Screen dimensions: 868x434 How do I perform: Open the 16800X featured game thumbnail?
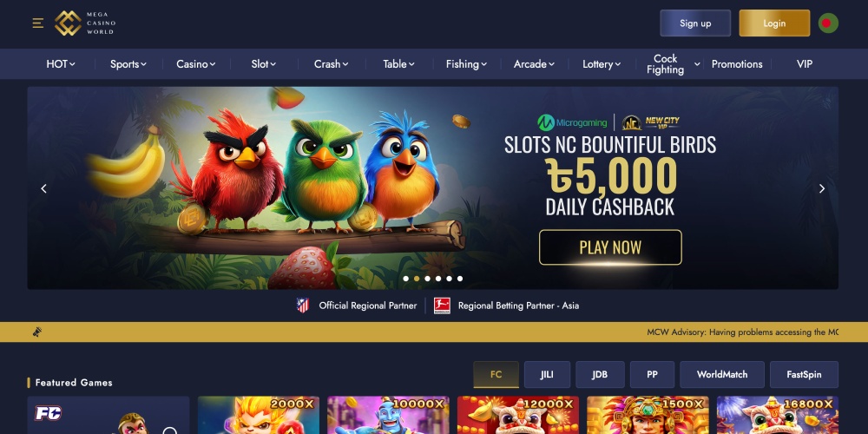pyautogui.click(x=777, y=415)
